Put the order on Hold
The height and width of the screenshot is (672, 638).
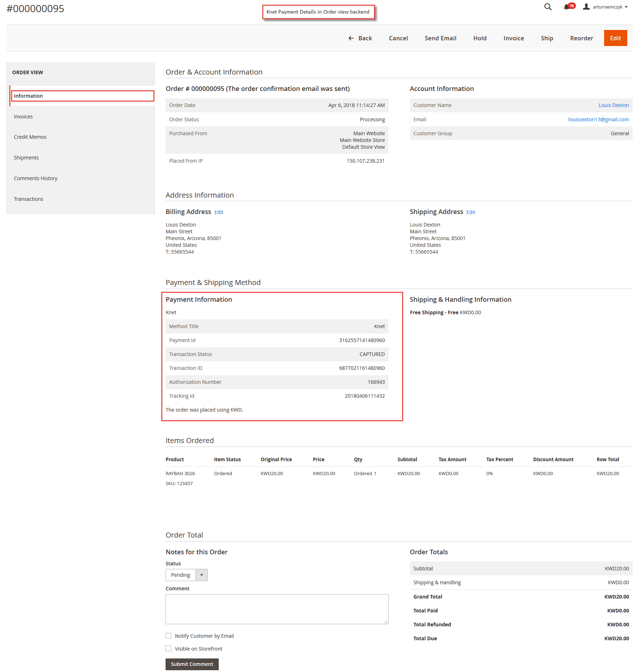pyautogui.click(x=480, y=38)
